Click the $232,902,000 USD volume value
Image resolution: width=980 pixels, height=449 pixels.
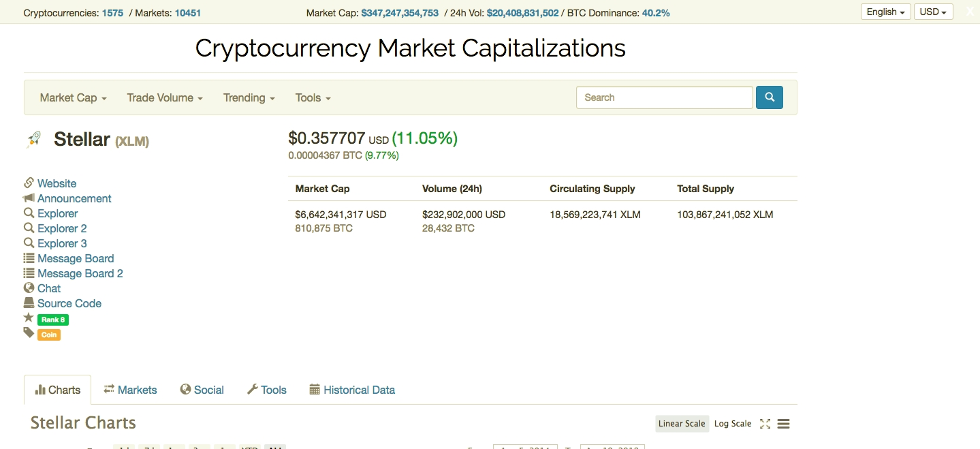pos(464,215)
